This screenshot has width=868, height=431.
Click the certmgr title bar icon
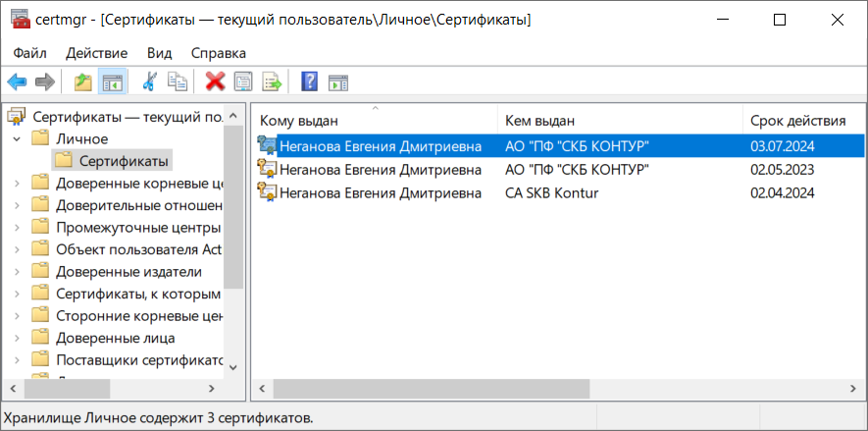click(x=20, y=20)
